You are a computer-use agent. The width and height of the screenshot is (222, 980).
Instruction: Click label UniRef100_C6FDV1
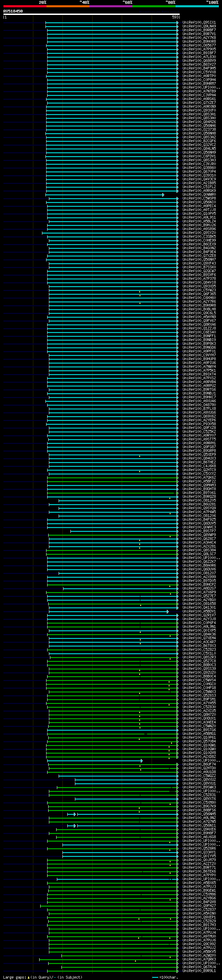[x=199, y=156]
